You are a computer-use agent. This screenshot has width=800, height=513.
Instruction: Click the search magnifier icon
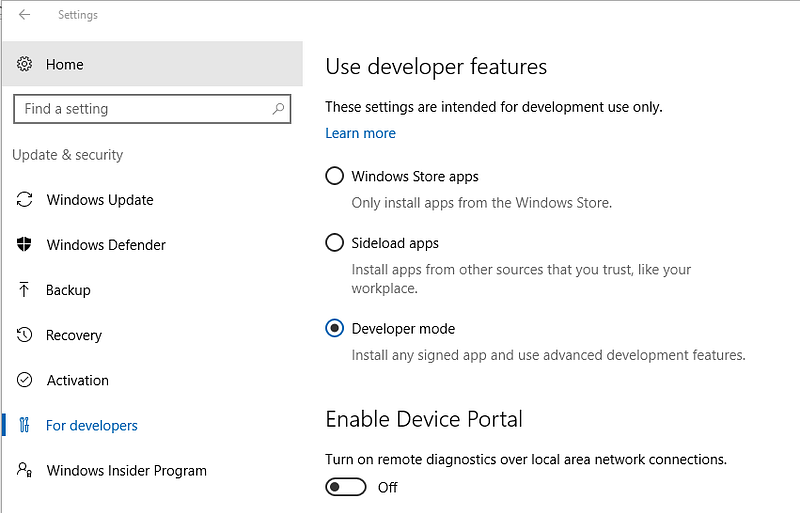pos(278,109)
